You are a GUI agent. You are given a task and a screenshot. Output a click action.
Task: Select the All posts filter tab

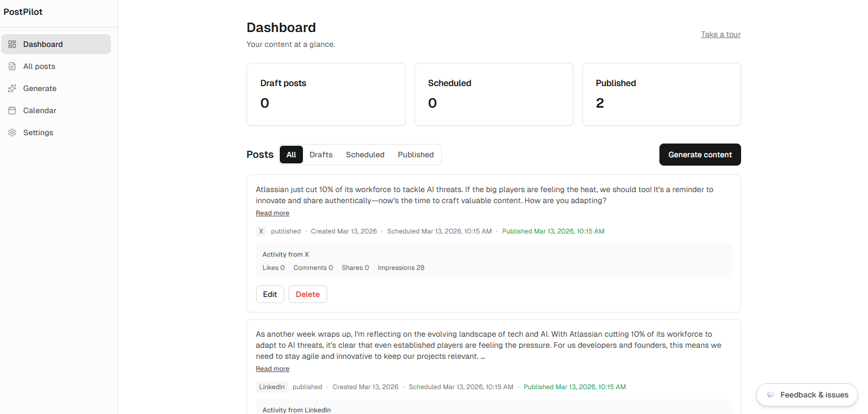291,155
